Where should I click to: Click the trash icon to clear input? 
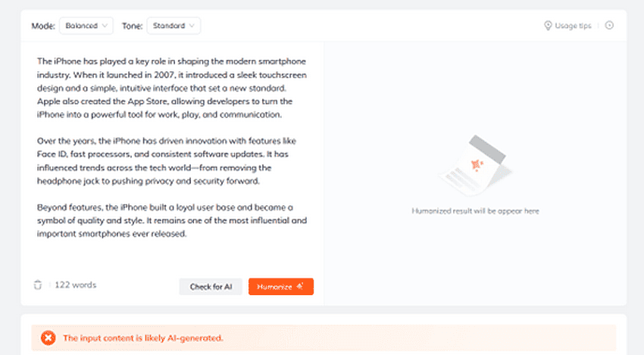pyautogui.click(x=38, y=285)
